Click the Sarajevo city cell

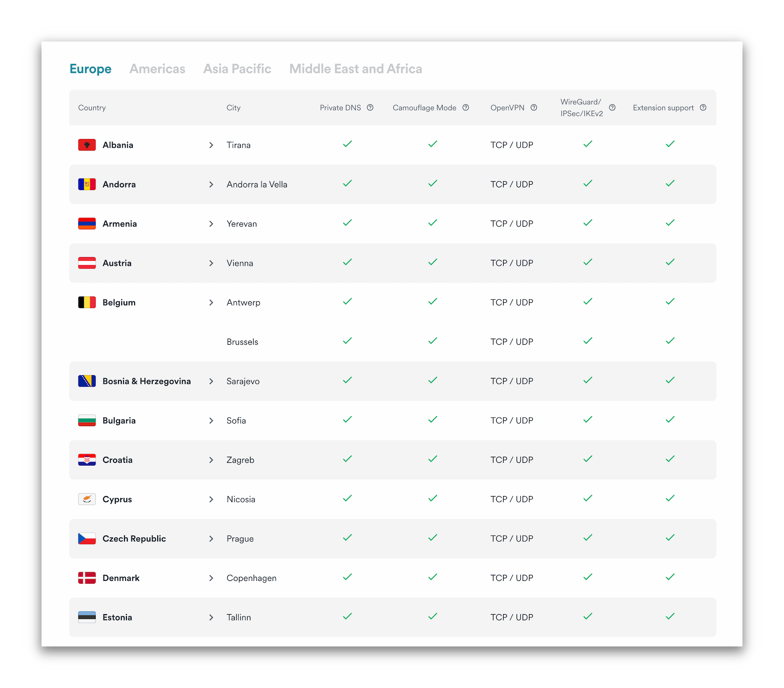click(x=243, y=381)
